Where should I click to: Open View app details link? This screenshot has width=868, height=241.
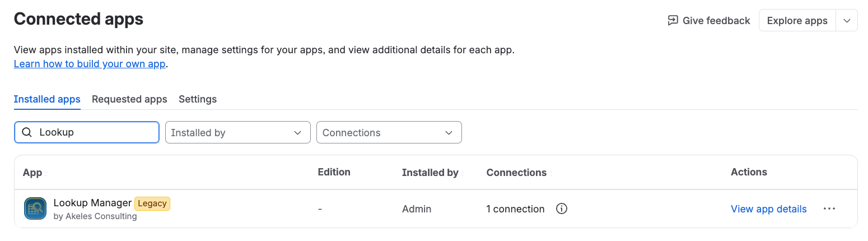(768, 209)
